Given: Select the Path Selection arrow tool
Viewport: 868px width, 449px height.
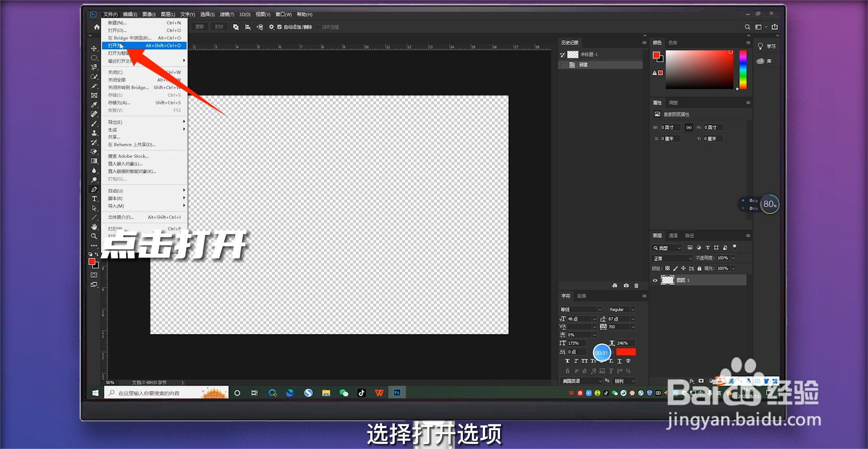Looking at the screenshot, I should [x=94, y=208].
